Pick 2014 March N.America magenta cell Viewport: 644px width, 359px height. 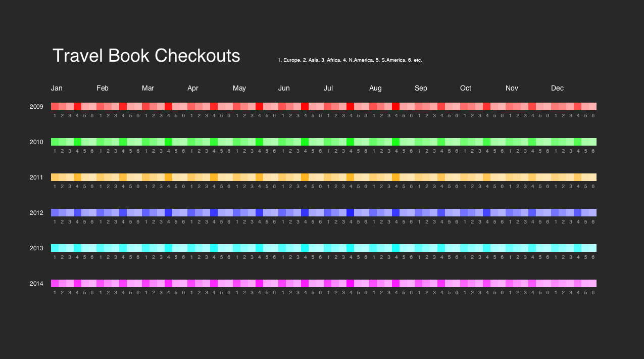click(x=168, y=284)
